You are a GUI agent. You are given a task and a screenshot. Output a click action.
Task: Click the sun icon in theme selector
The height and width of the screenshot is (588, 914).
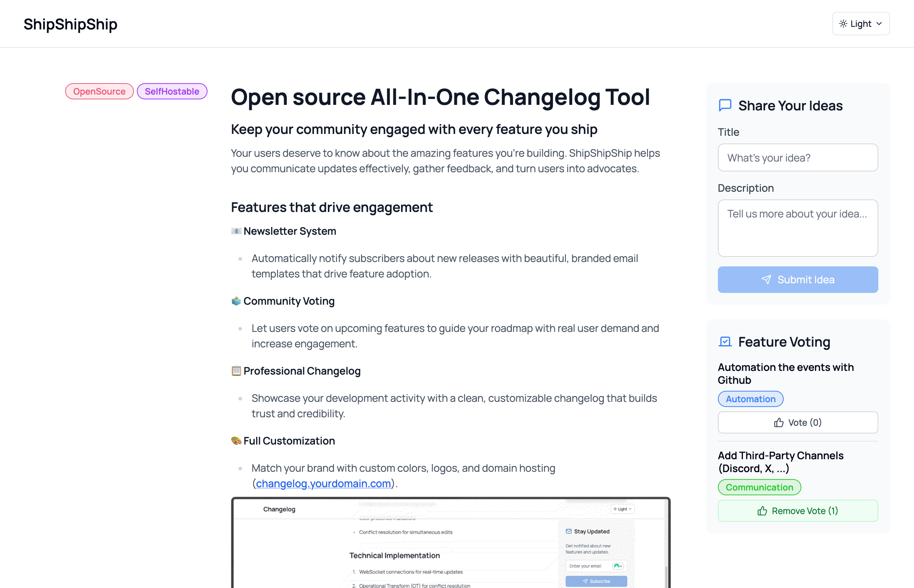[843, 24]
